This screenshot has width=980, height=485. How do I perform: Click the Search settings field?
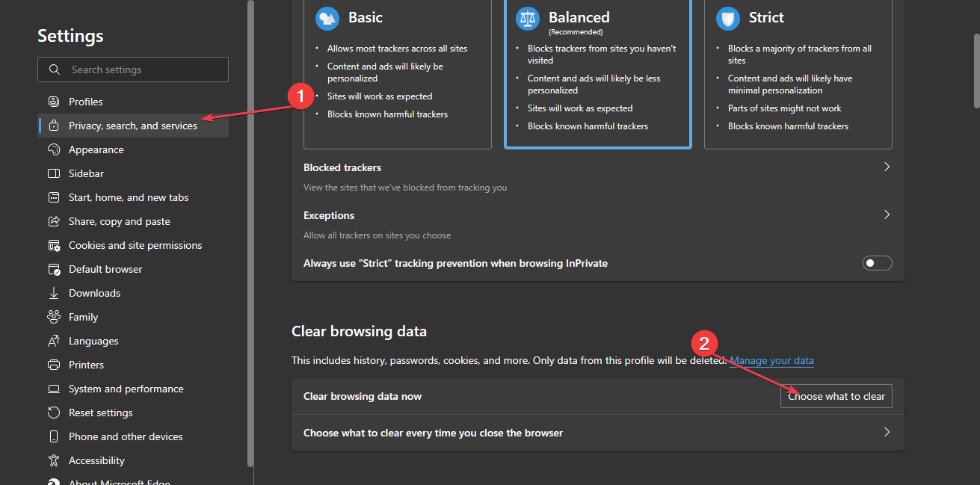tap(132, 69)
